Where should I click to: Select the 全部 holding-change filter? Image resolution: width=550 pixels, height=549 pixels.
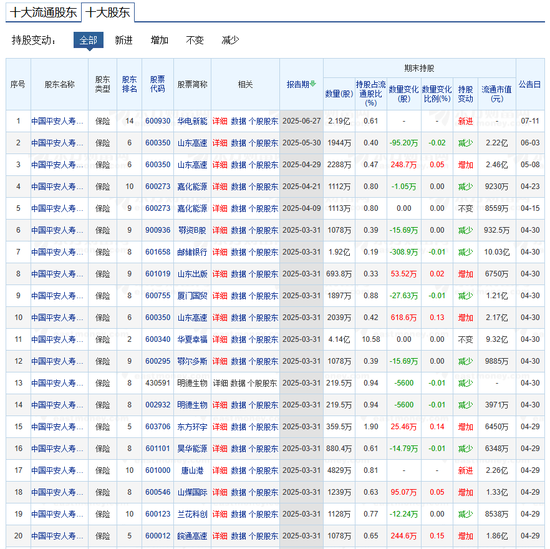pyautogui.click(x=88, y=40)
